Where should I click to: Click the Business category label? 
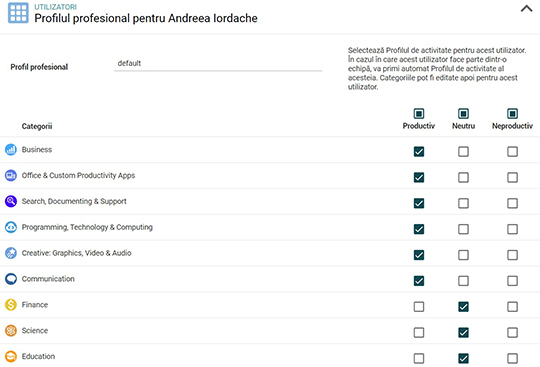click(37, 149)
